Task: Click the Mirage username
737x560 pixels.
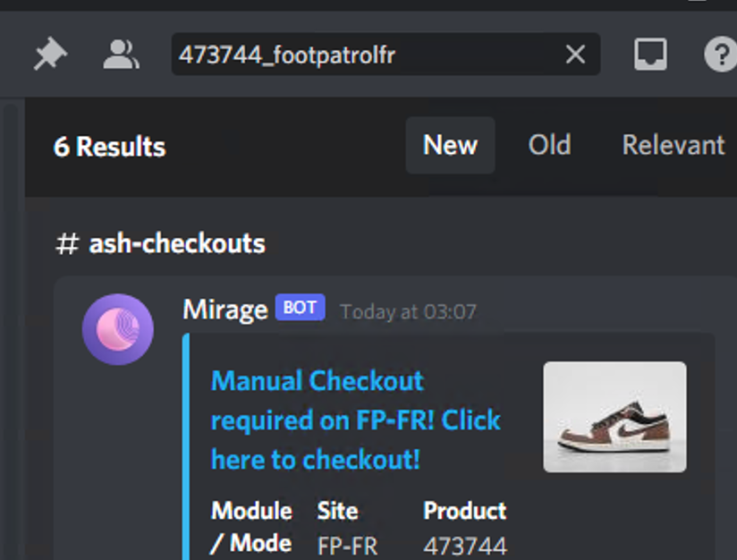Action: pyautogui.click(x=225, y=310)
